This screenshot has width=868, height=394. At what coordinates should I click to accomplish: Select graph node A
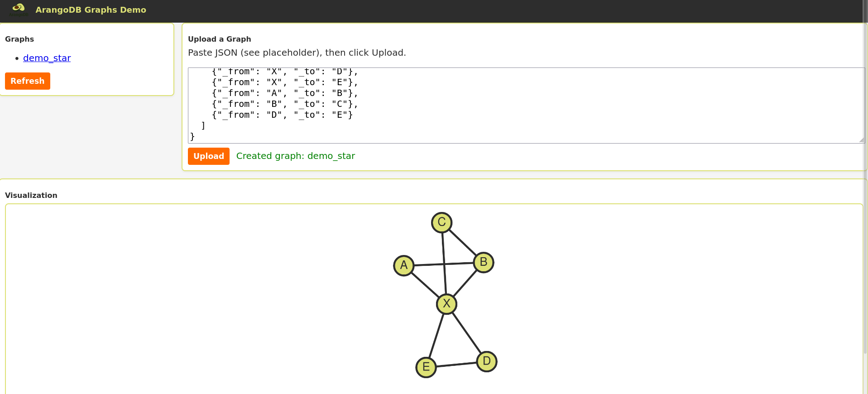[x=403, y=265]
